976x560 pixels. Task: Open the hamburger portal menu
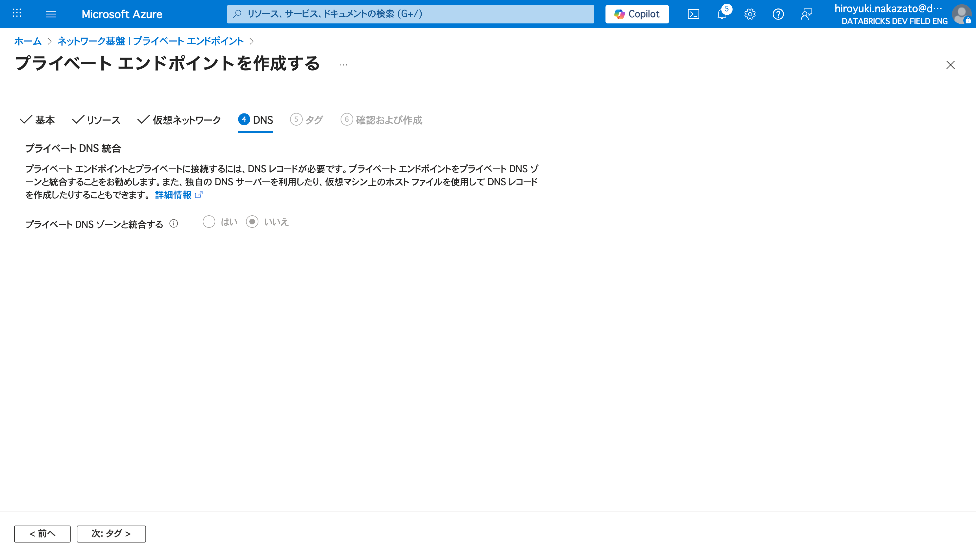click(x=51, y=14)
